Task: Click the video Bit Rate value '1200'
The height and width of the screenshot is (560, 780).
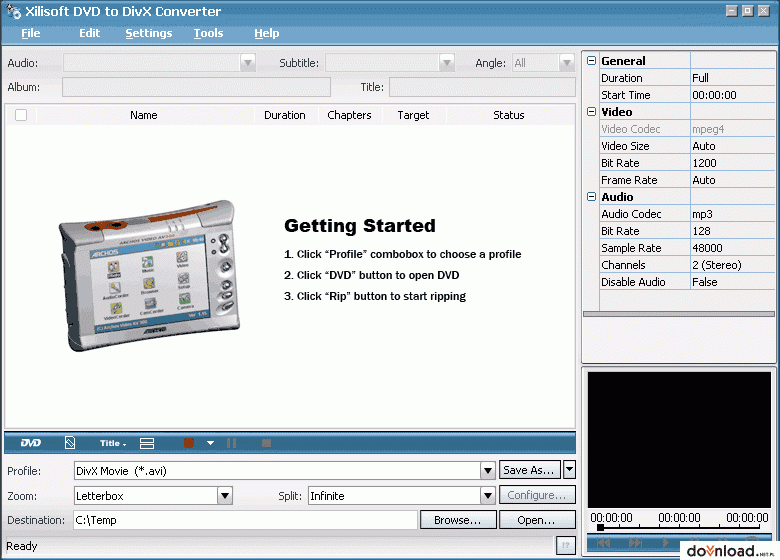Action: (732, 163)
